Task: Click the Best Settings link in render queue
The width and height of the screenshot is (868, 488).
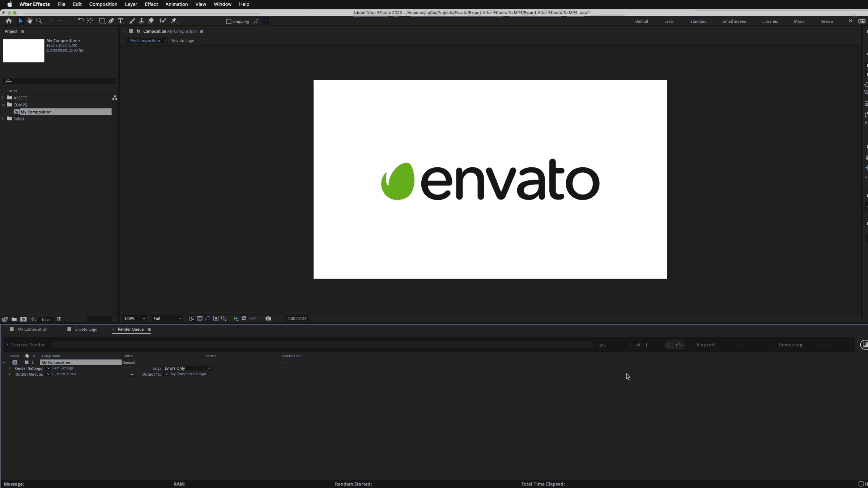Action: click(63, 368)
